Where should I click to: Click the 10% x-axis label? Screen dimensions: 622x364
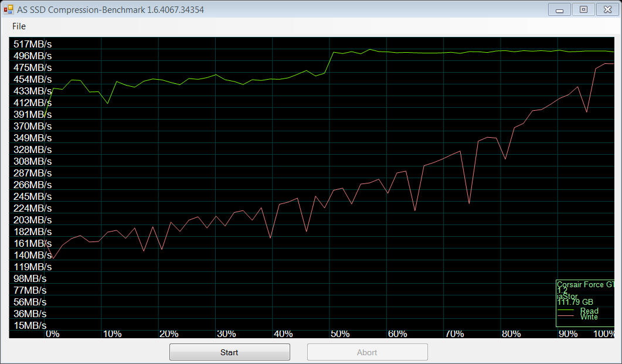click(112, 334)
